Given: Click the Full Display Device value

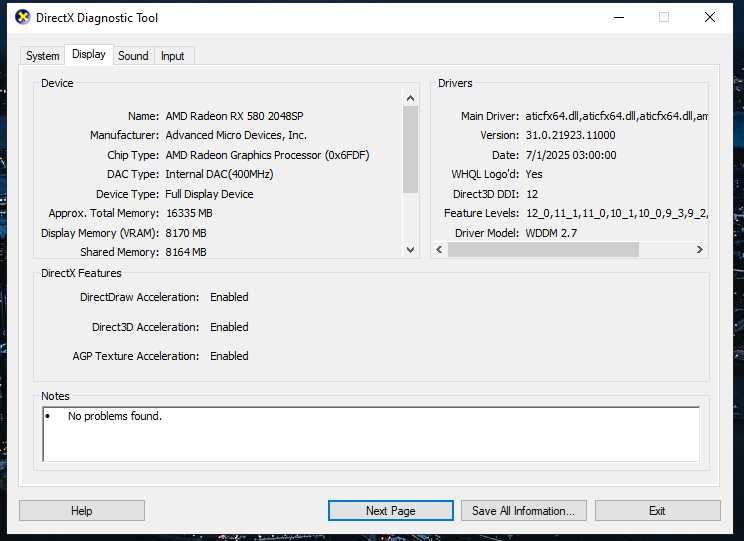Looking at the screenshot, I should 209,194.
